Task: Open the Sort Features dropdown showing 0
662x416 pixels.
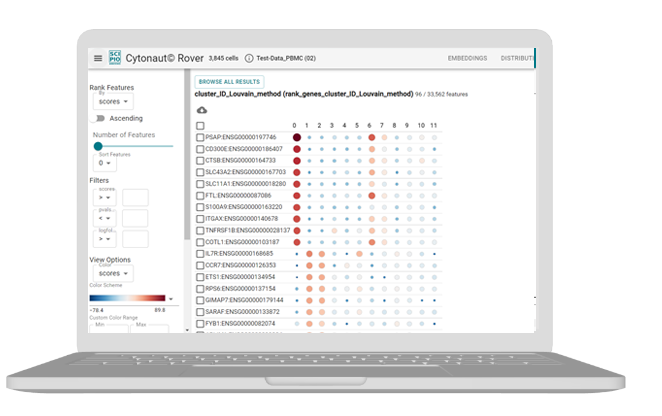Action: point(105,163)
